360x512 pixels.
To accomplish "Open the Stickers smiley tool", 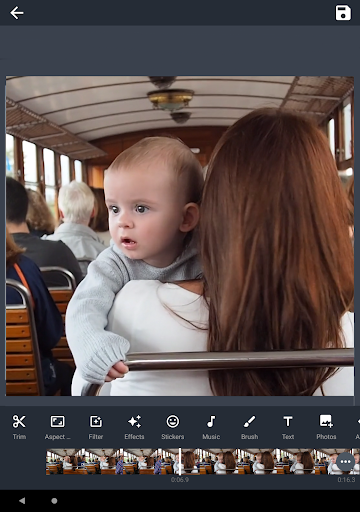I will coord(173,427).
